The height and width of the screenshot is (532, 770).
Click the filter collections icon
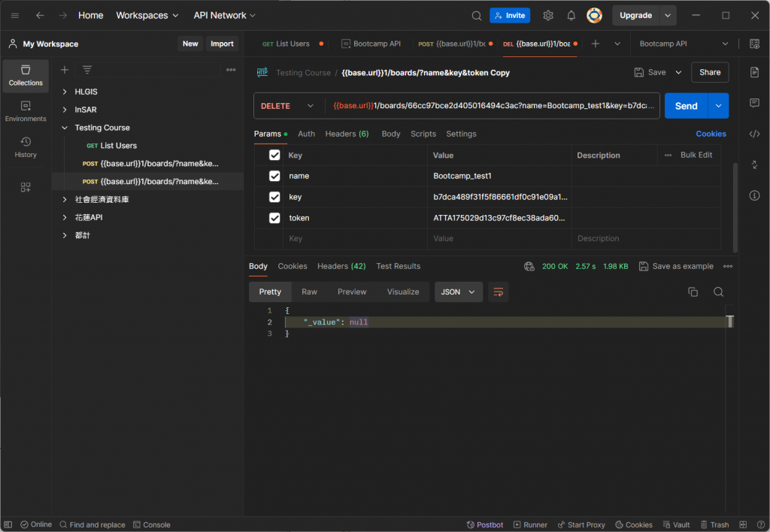pyautogui.click(x=87, y=70)
